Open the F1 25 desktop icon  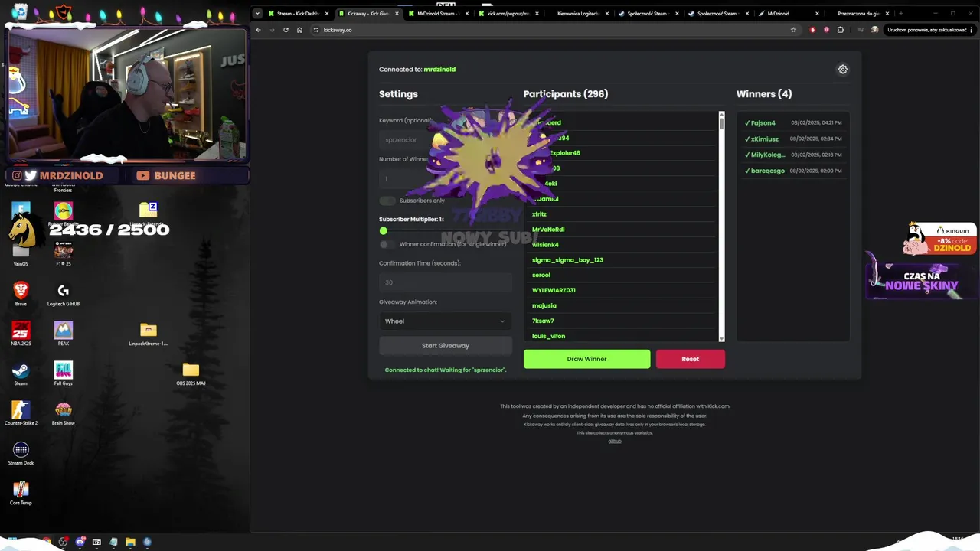click(64, 254)
